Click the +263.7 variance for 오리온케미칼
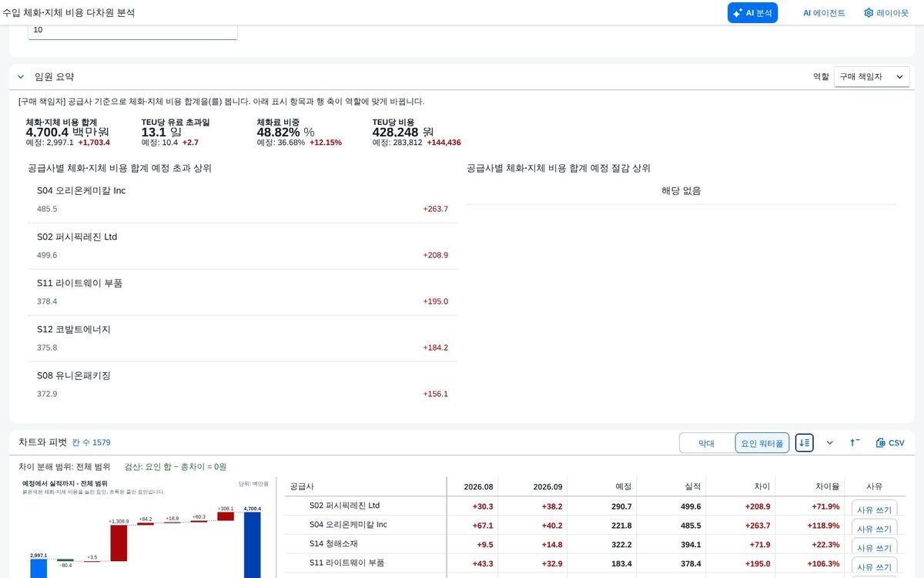 pos(435,209)
